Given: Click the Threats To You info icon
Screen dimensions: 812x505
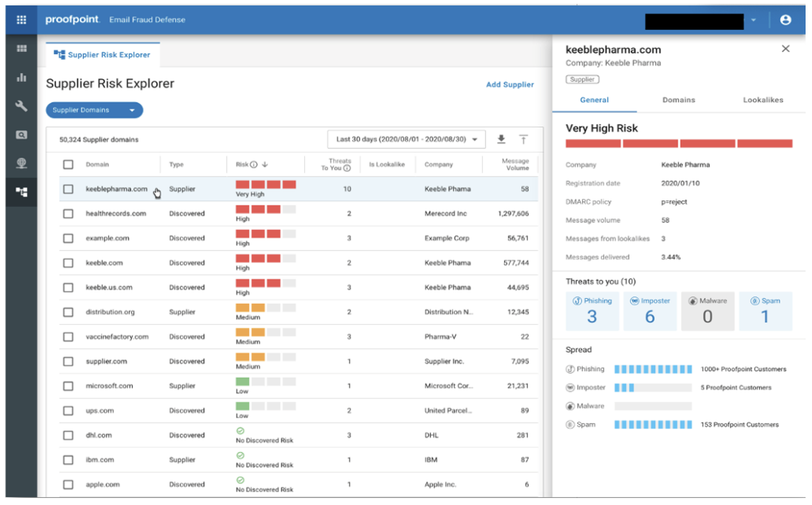Looking at the screenshot, I should pos(347,169).
